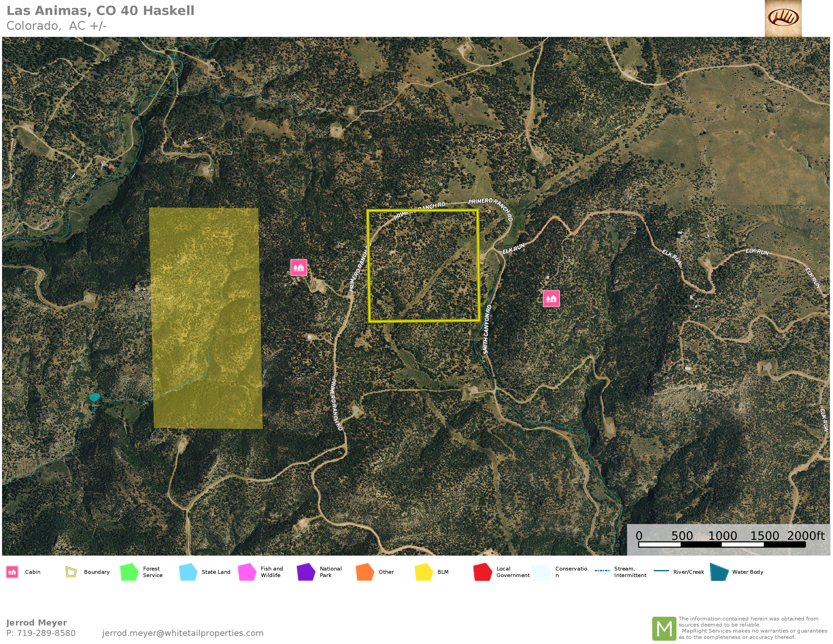The height and width of the screenshot is (644, 833).
Task: Click the Water Body legend icon
Action: tap(719, 572)
